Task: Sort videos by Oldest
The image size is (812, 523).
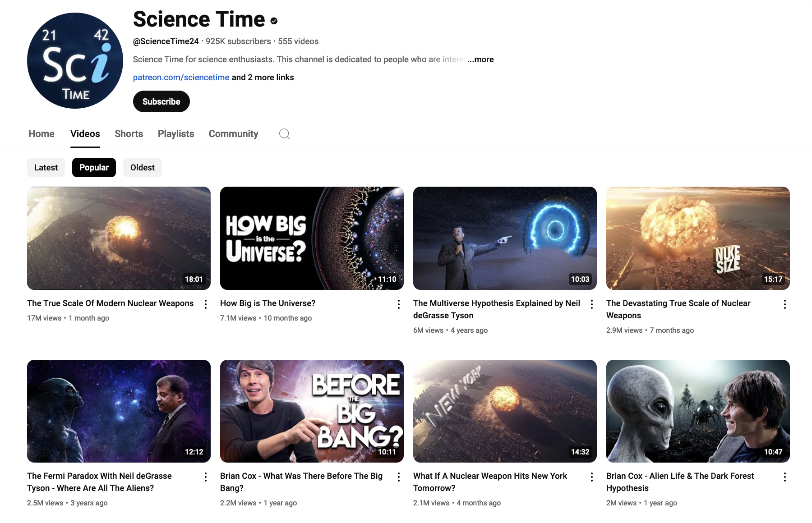Action: (x=143, y=168)
